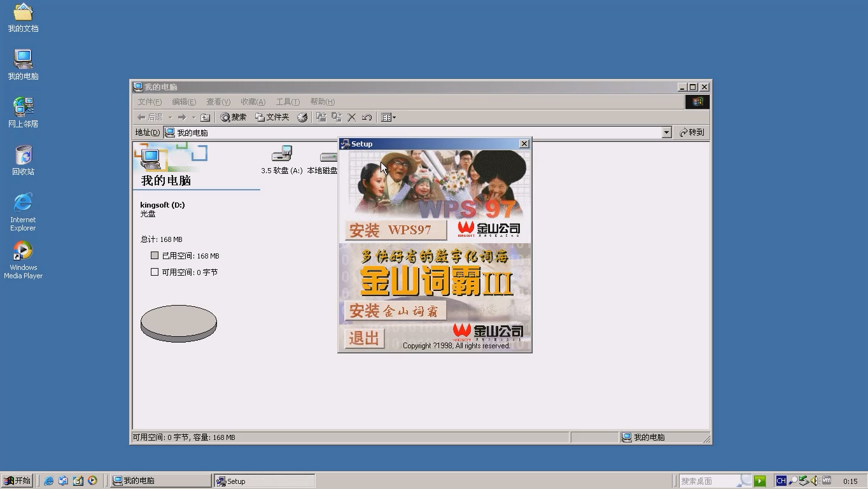Open the 收藏(A) menu
This screenshot has width=868, height=489.
[253, 102]
